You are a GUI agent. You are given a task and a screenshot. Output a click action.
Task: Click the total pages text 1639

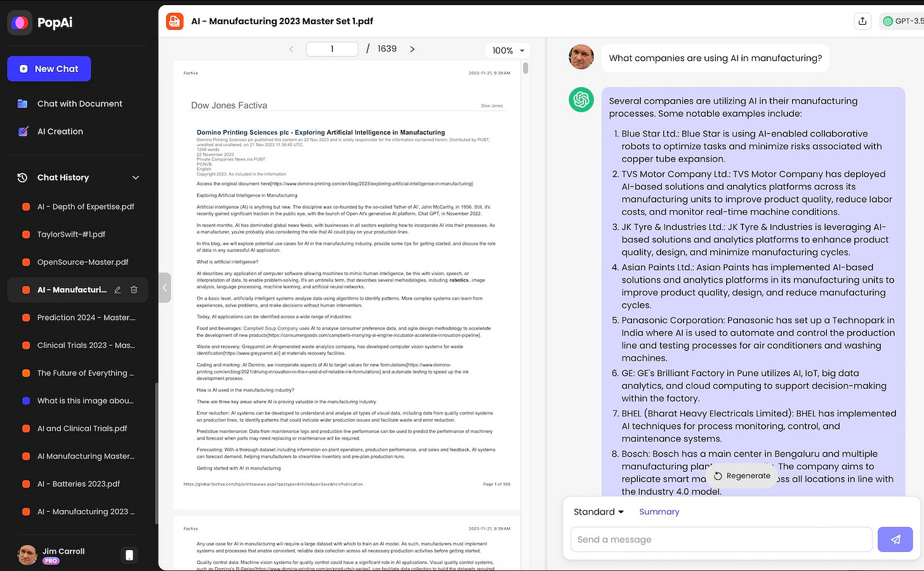click(386, 49)
